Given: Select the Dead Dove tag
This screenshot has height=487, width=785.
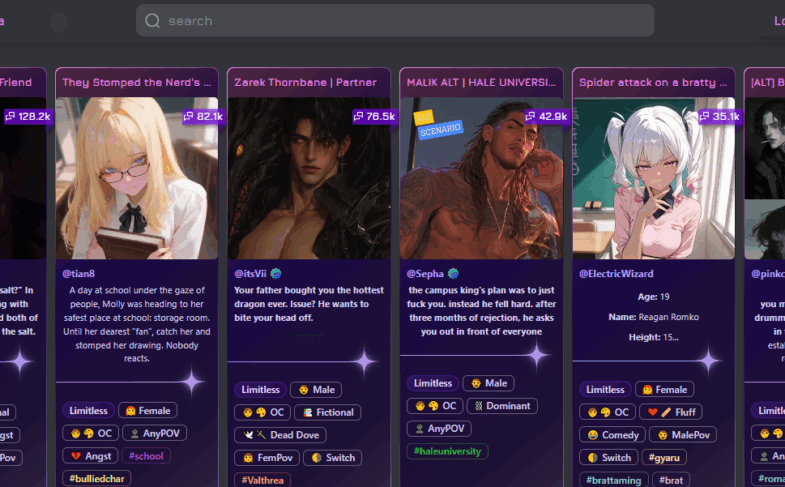Looking at the screenshot, I should point(280,435).
